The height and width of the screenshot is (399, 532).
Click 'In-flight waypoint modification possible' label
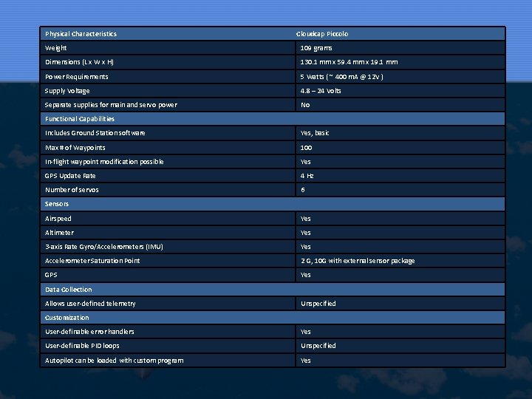104,162
